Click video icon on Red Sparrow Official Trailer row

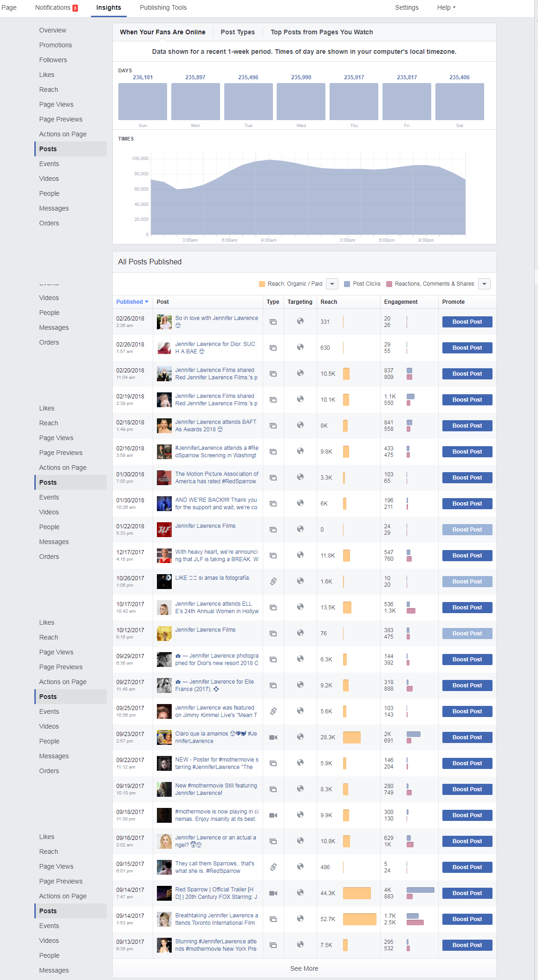(273, 893)
